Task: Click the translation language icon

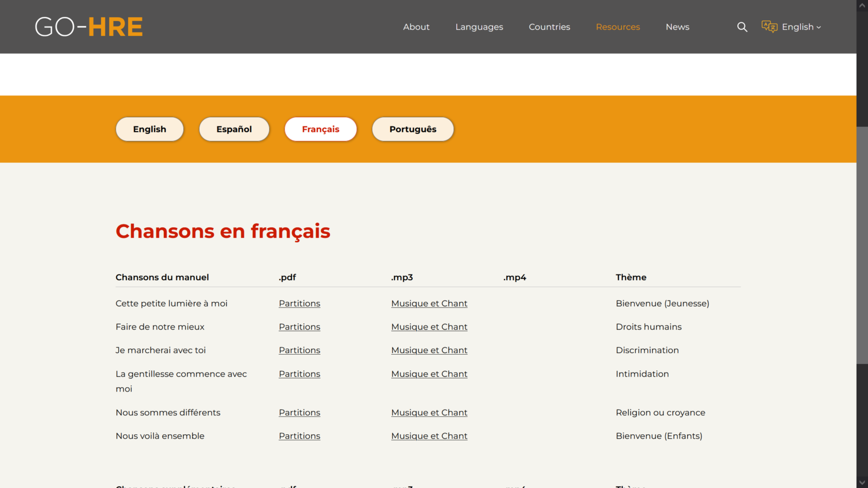Action: point(769,27)
